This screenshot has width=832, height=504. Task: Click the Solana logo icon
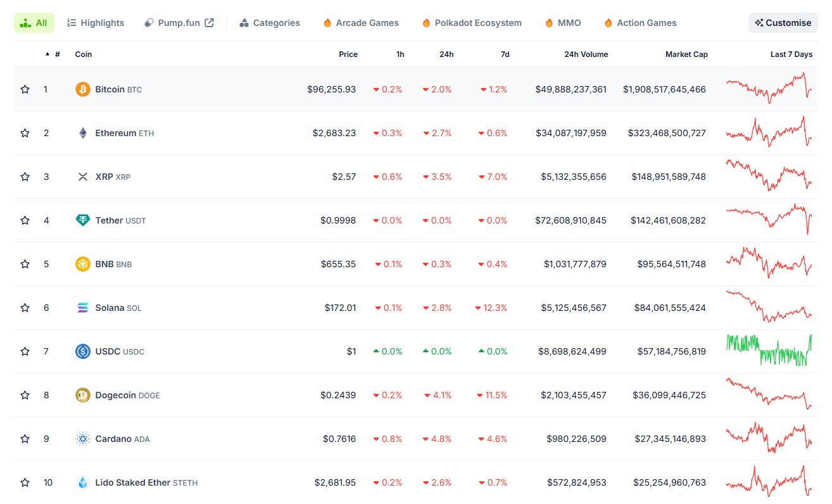click(x=83, y=308)
